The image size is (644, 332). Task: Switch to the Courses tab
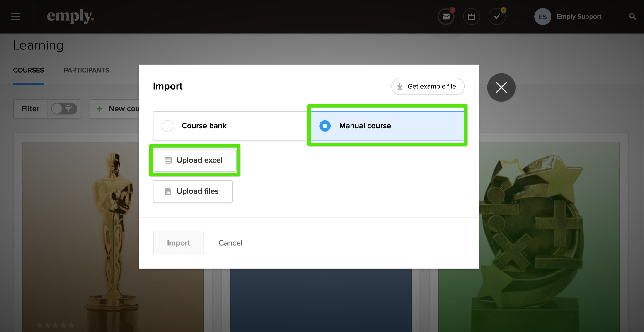pyautogui.click(x=29, y=70)
